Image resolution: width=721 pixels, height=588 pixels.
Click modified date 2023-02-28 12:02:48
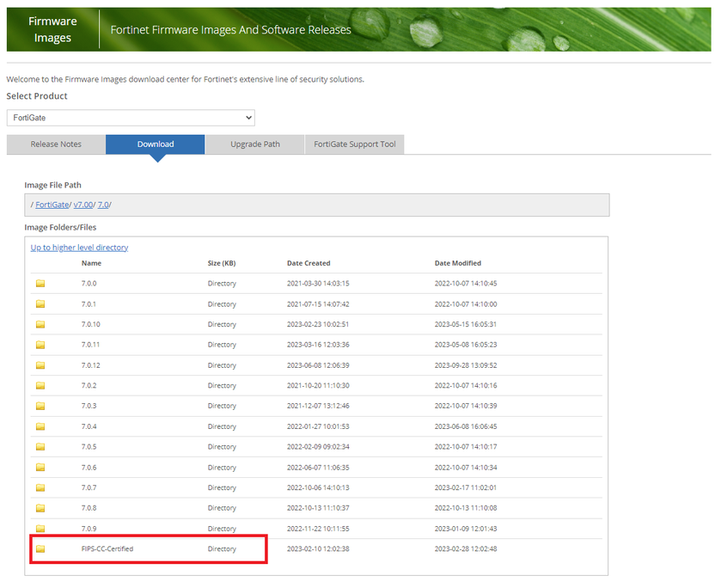coord(466,549)
